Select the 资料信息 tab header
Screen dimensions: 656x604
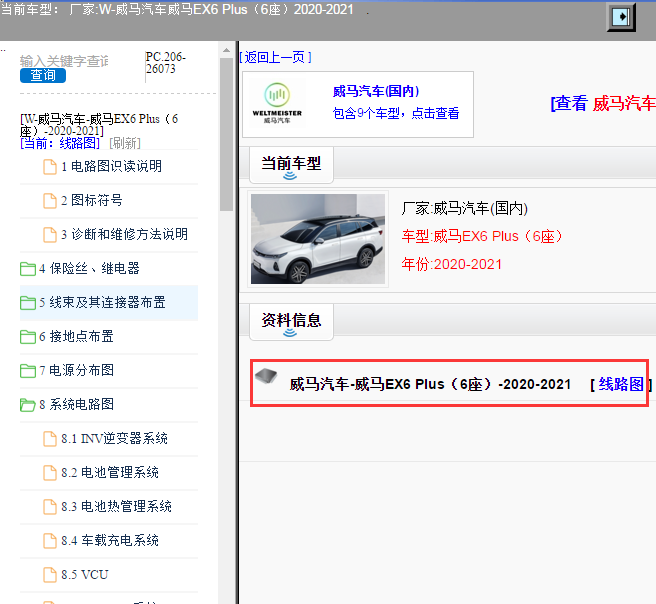point(291,322)
